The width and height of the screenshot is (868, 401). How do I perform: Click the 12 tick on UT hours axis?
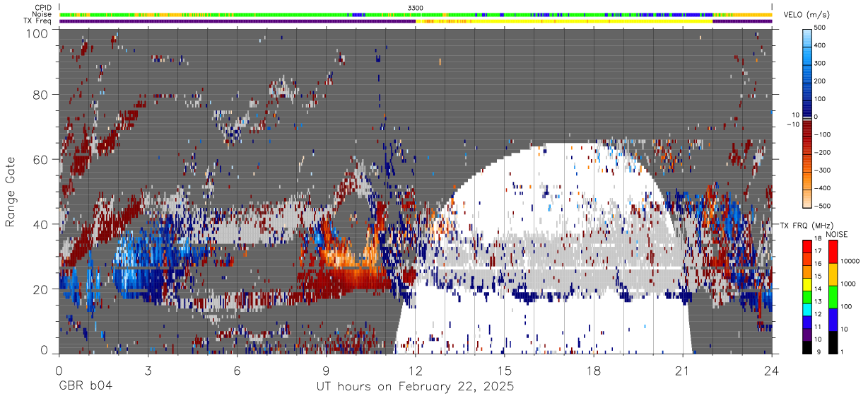tap(416, 370)
